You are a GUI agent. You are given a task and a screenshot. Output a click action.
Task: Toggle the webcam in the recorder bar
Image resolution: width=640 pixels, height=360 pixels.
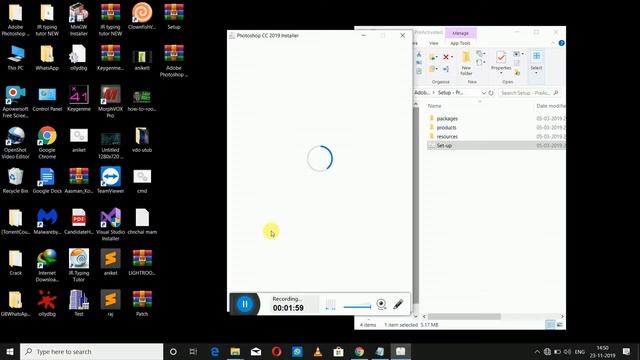pyautogui.click(x=381, y=304)
